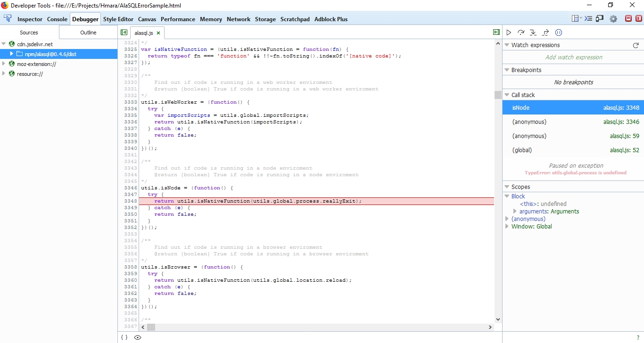Click the vertical scrollbar of the source view
Image resolution: width=644 pixels, height=343 pixels.
tap(498, 94)
